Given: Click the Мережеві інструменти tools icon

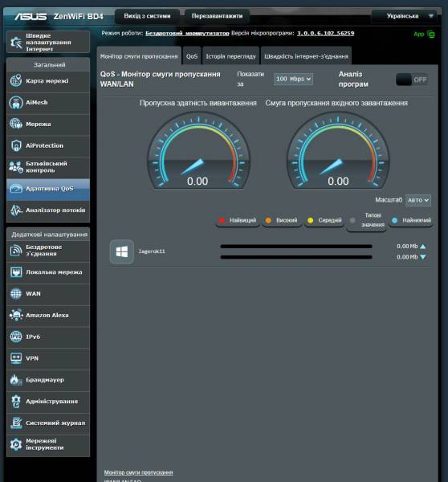Looking at the screenshot, I should coord(16,444).
